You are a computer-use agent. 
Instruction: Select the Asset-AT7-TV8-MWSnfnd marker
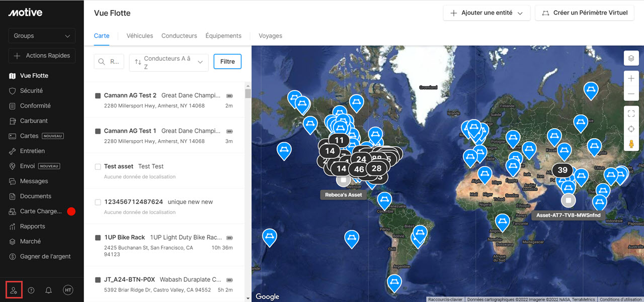568,200
